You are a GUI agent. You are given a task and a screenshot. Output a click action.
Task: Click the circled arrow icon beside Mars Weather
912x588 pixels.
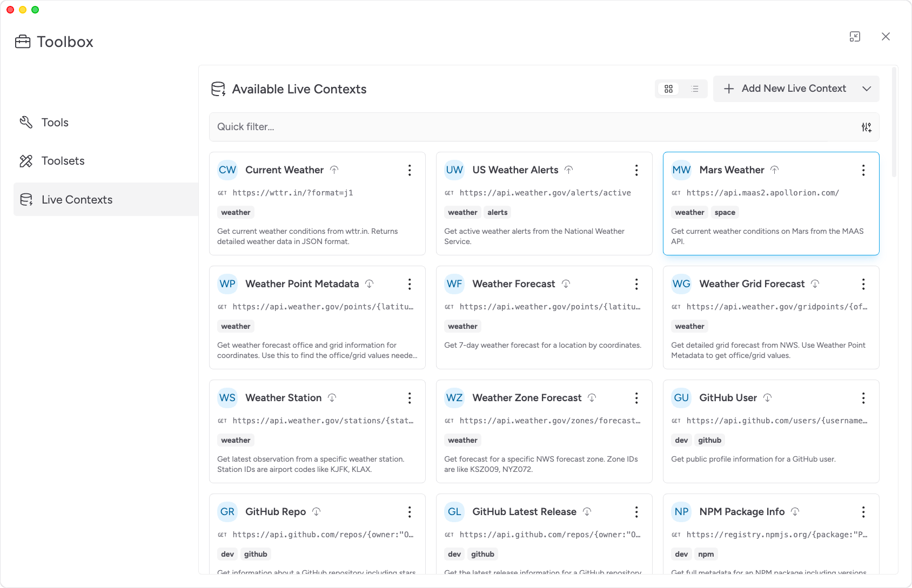click(775, 170)
